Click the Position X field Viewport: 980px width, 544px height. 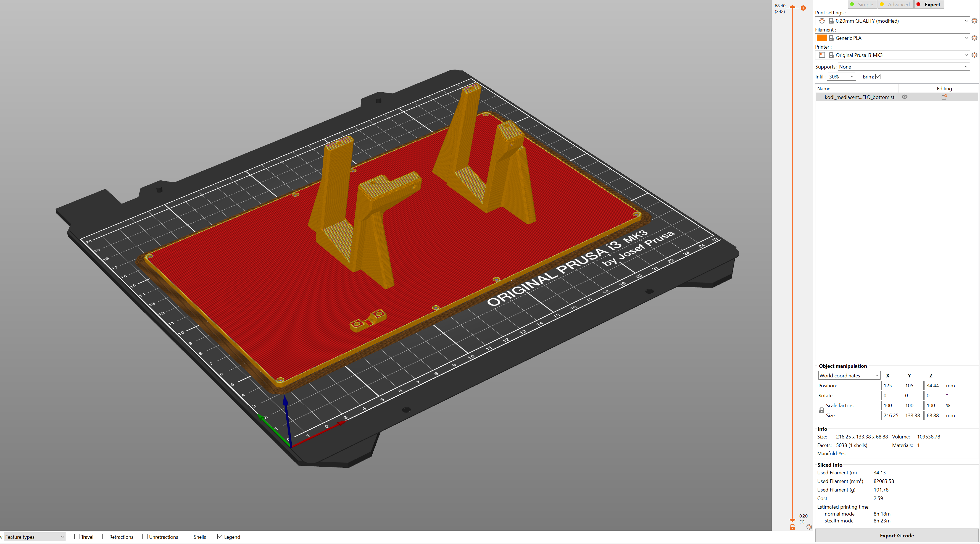(891, 386)
